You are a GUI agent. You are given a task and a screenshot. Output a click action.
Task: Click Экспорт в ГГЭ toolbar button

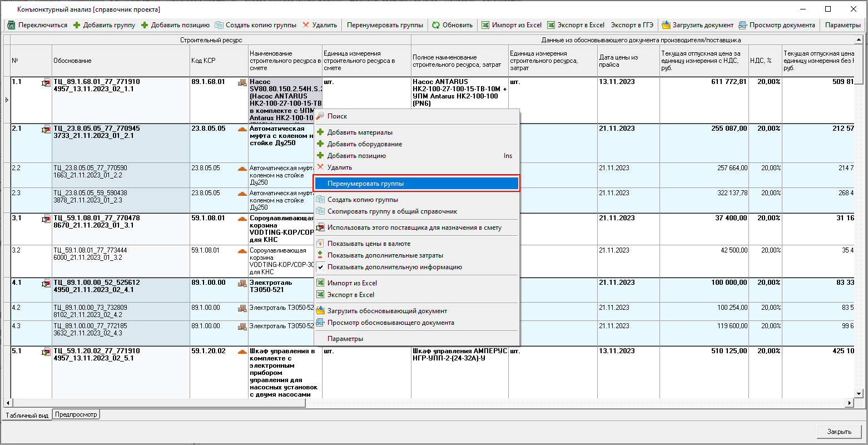coord(632,25)
